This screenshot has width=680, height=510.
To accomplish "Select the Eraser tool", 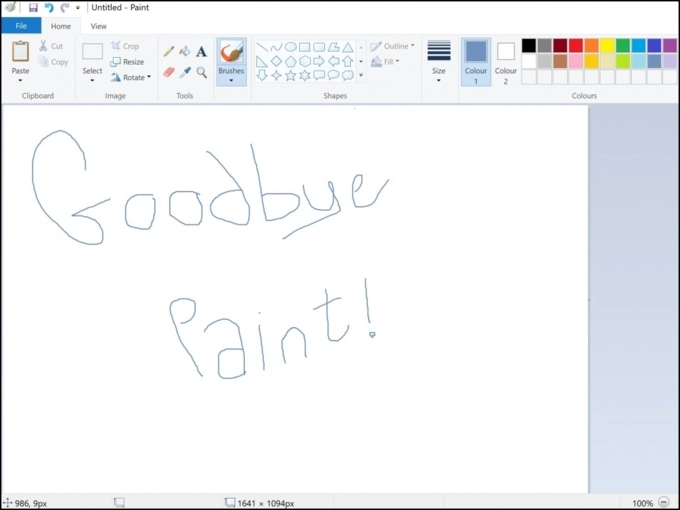I will 169,72.
